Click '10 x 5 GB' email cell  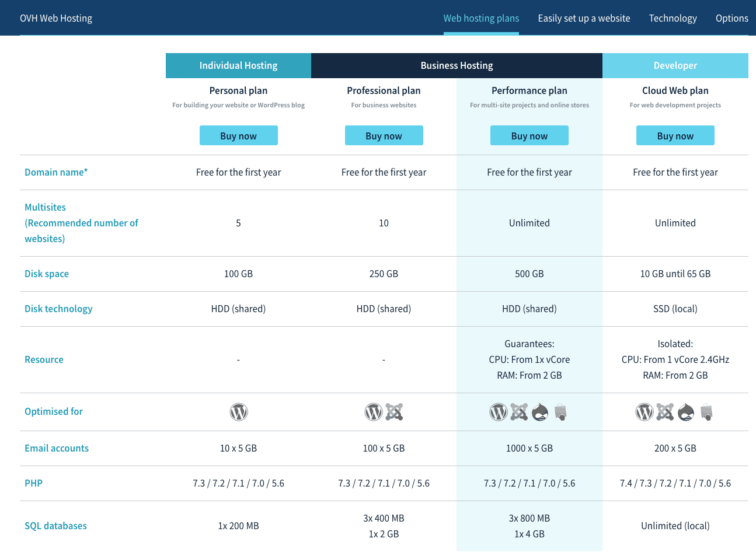point(238,448)
